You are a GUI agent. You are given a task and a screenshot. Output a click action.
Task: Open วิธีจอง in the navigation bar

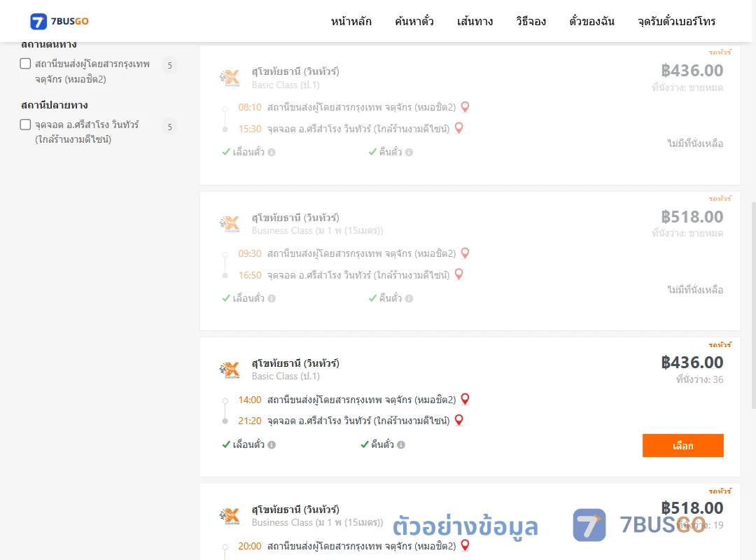click(531, 21)
